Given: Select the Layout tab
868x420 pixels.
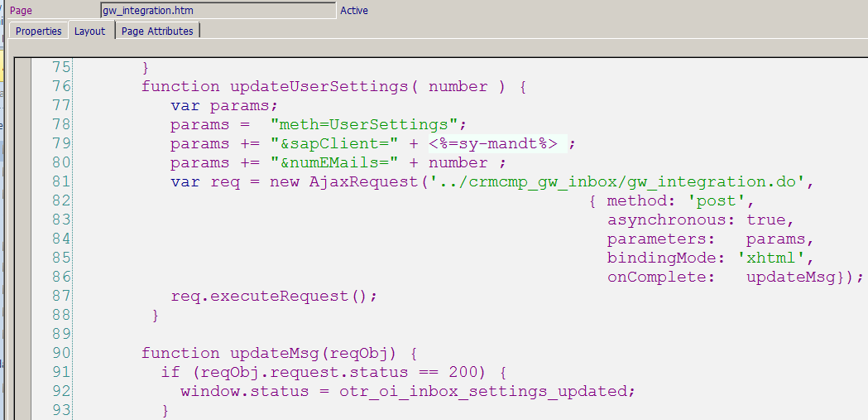Looking at the screenshot, I should [x=89, y=31].
